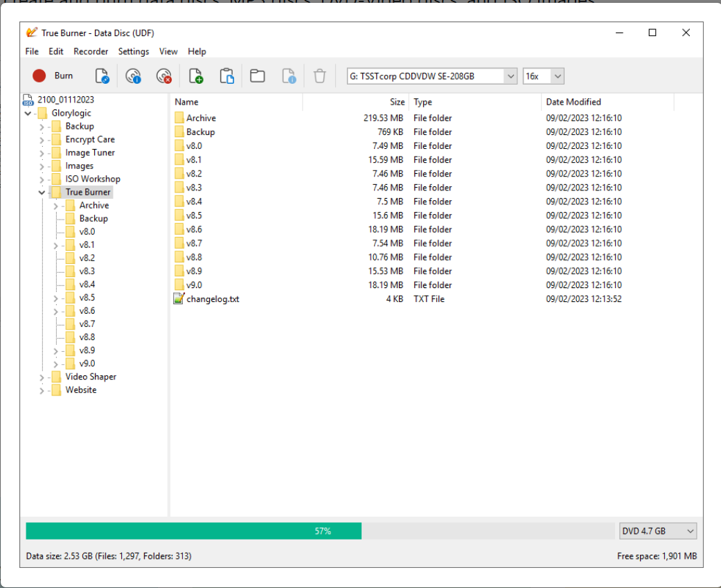Click the first document icon beside Burn
Viewport: 721px width, 588px height.
103,76
